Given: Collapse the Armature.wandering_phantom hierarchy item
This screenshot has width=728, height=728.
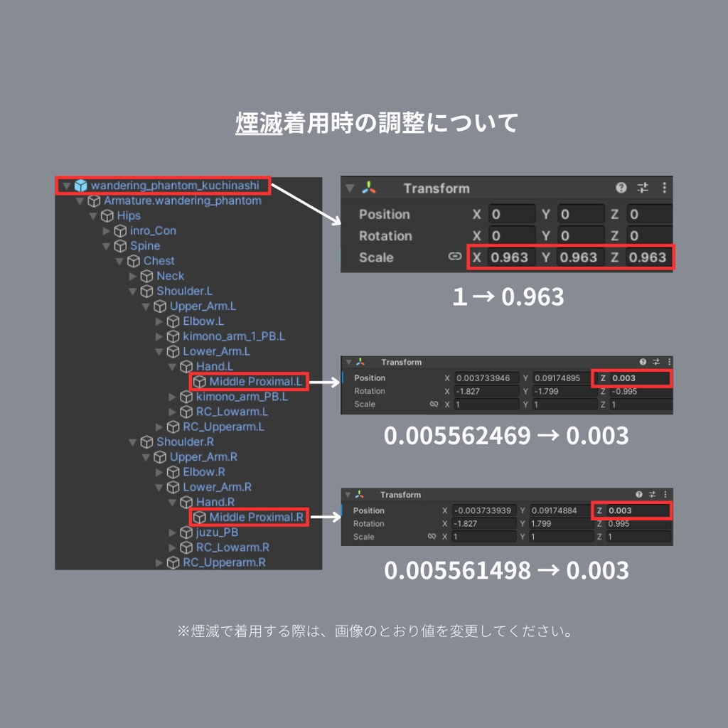Looking at the screenshot, I should [x=80, y=200].
